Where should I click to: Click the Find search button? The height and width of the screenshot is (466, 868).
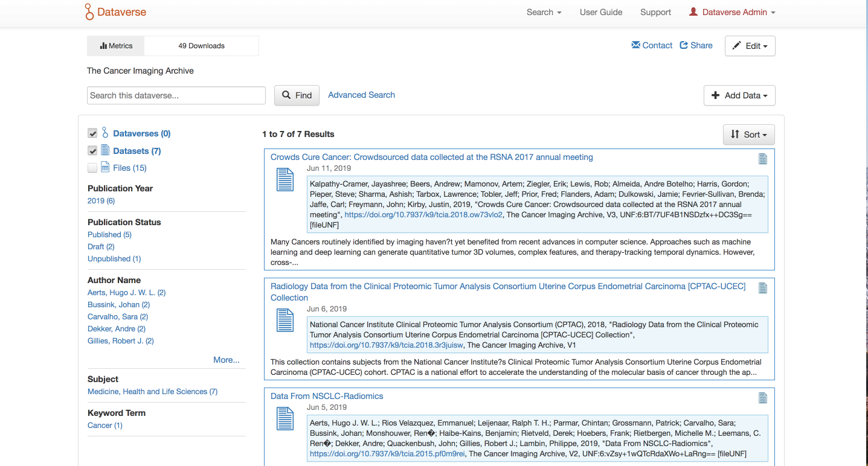(x=297, y=95)
